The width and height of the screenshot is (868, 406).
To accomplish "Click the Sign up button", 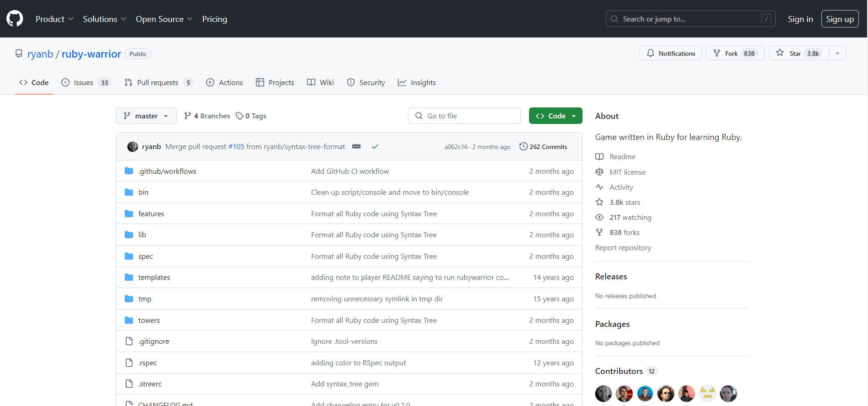I will point(840,19).
